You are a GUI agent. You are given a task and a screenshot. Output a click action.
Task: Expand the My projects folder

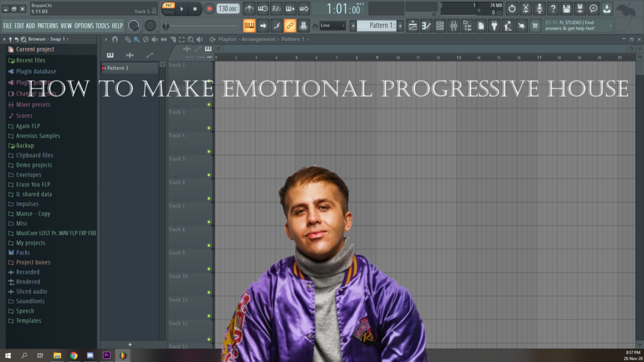click(30, 243)
